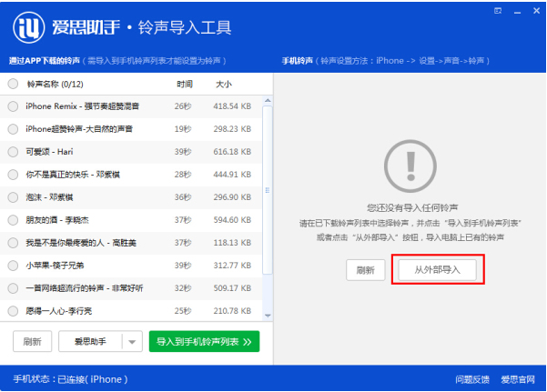
Task: Sort ringtones by 大小 column header
Action: point(224,84)
